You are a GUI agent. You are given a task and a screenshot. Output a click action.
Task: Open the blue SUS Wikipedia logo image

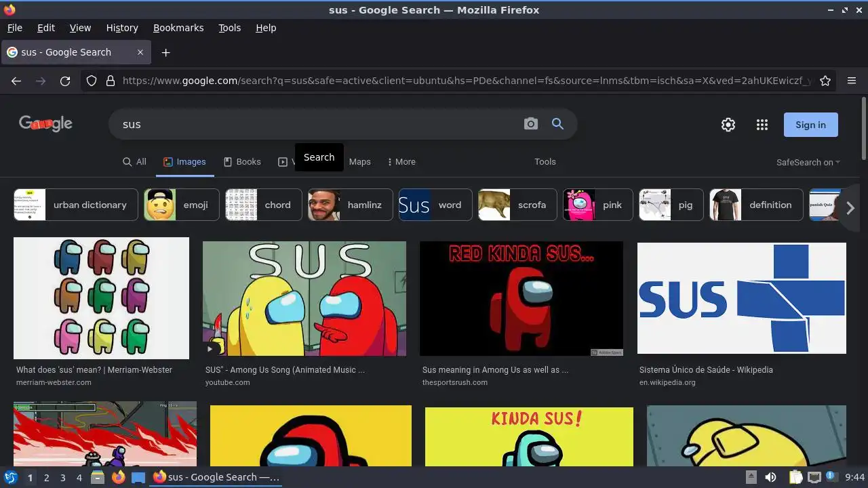click(742, 298)
